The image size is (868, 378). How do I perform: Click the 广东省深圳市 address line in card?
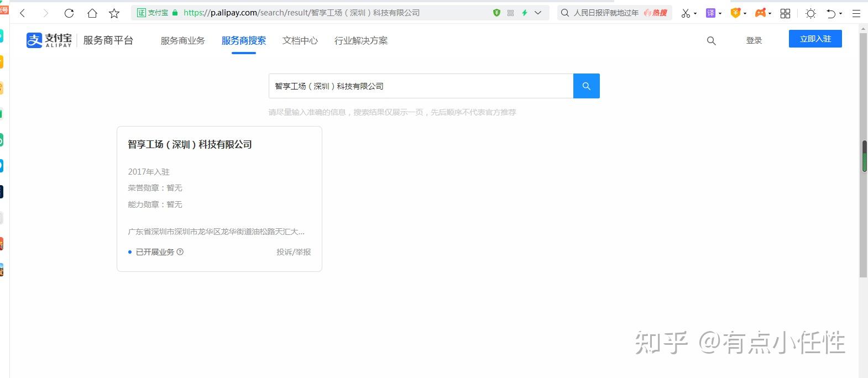click(216, 232)
